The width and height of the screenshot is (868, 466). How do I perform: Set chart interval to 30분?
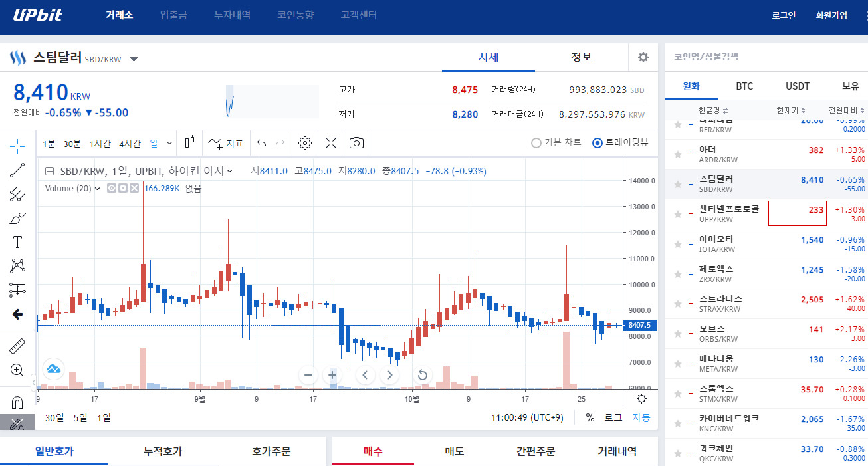72,143
